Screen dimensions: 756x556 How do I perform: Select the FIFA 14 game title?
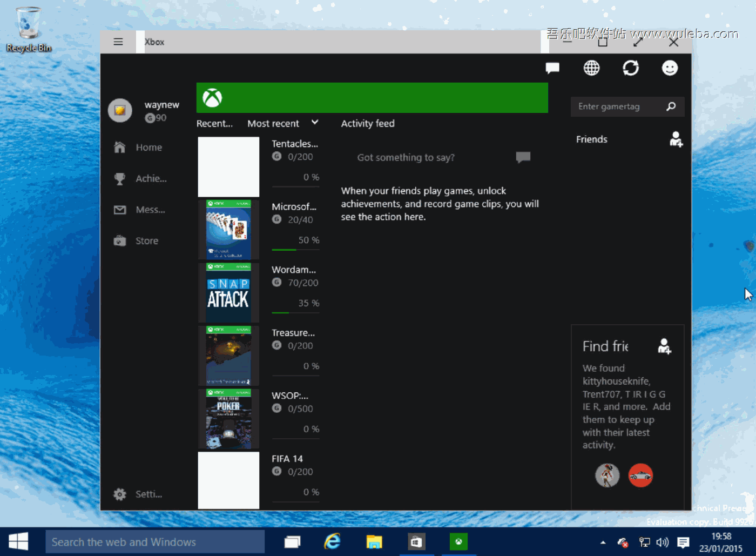tap(287, 459)
